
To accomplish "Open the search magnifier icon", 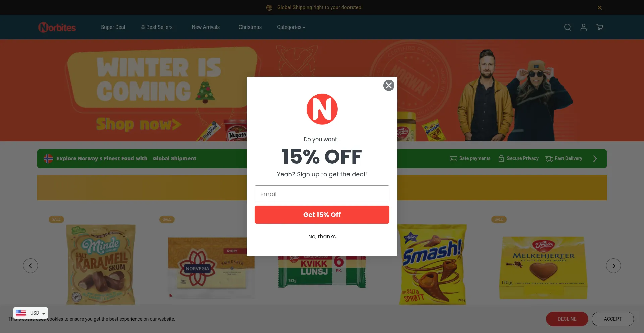I will pos(567,27).
